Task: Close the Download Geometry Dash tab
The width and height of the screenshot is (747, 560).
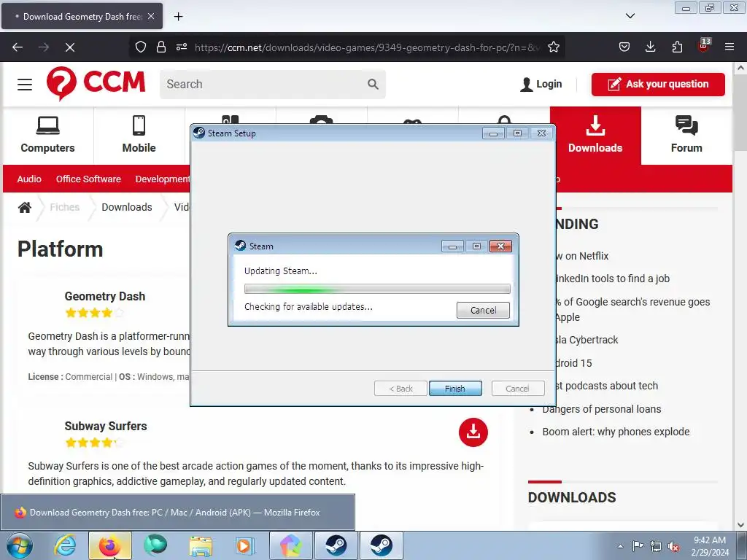Action: tap(151, 16)
